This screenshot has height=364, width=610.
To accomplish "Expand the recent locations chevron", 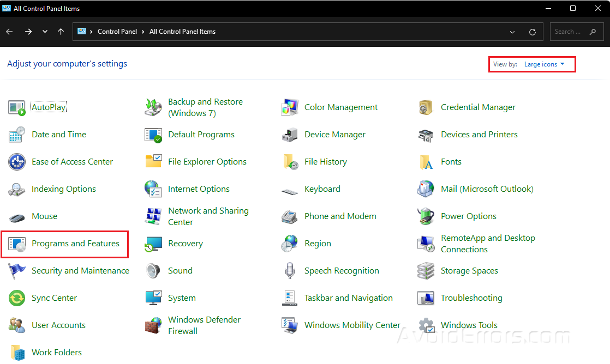I will (45, 32).
